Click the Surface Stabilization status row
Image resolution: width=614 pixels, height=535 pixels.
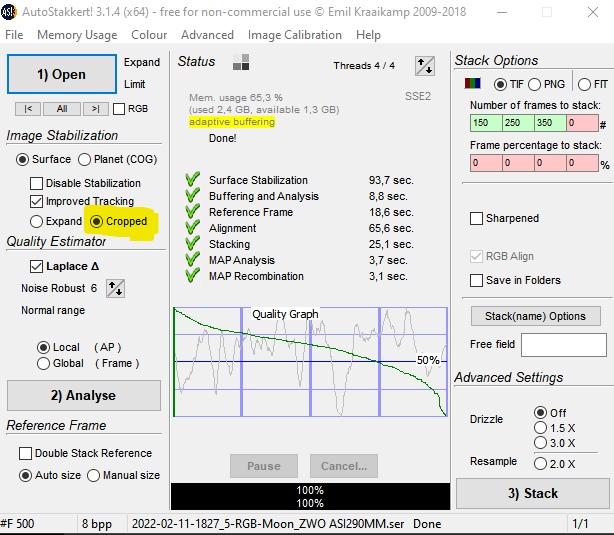(300, 180)
